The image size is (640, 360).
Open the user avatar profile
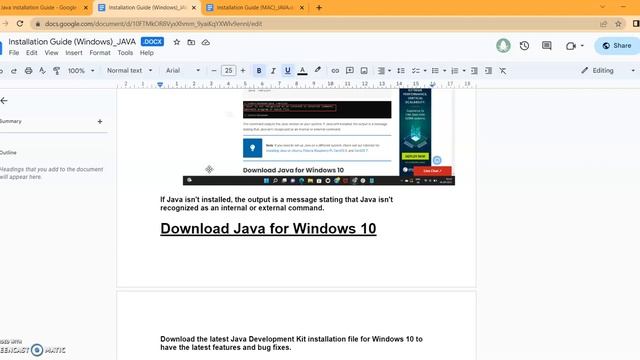pyautogui.click(x=503, y=45)
